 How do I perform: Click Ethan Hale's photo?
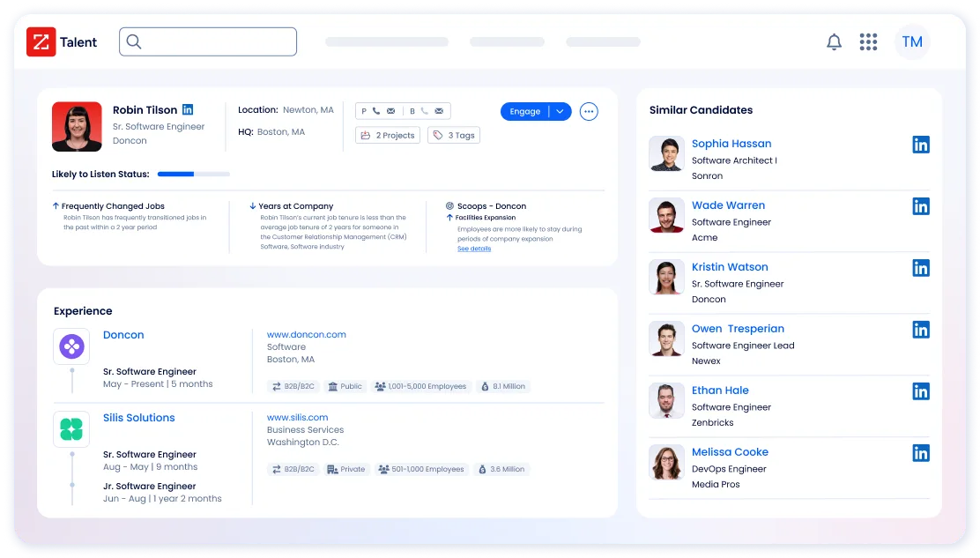666,400
